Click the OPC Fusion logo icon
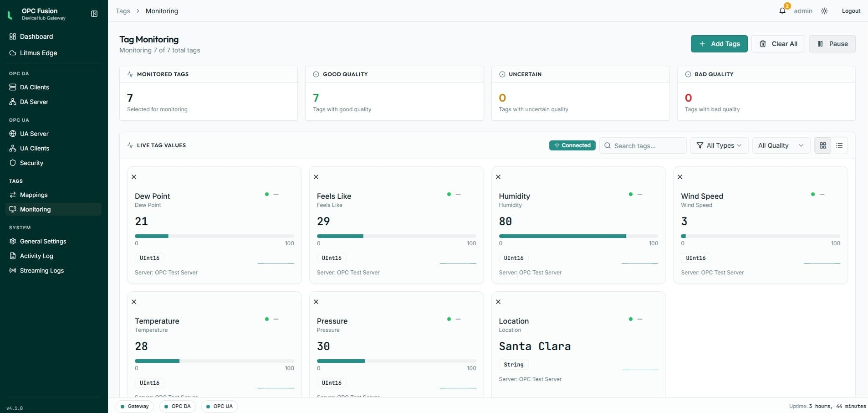Viewport: 868px width, 413px height. [10, 15]
